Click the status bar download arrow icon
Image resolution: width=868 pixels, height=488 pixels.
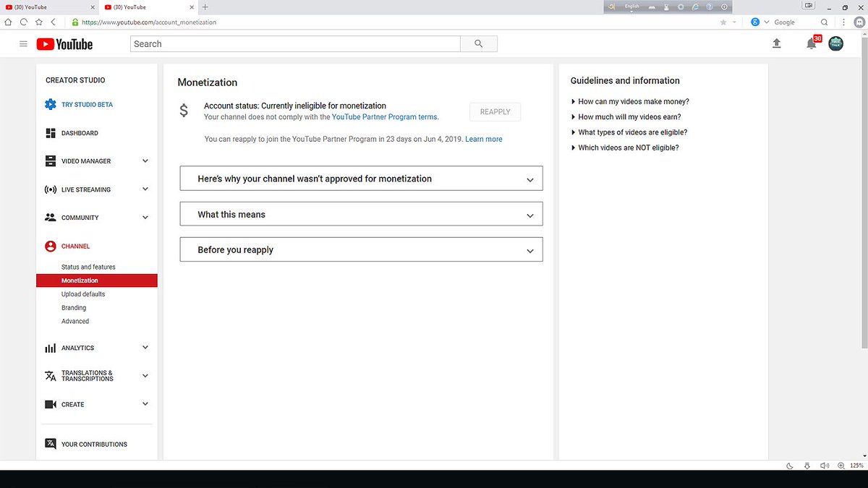(807, 465)
